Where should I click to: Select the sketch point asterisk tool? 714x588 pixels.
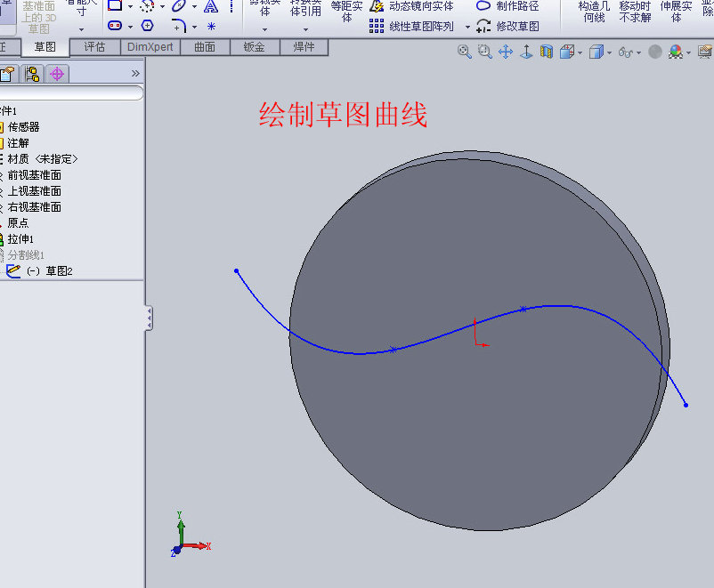pyautogui.click(x=211, y=27)
